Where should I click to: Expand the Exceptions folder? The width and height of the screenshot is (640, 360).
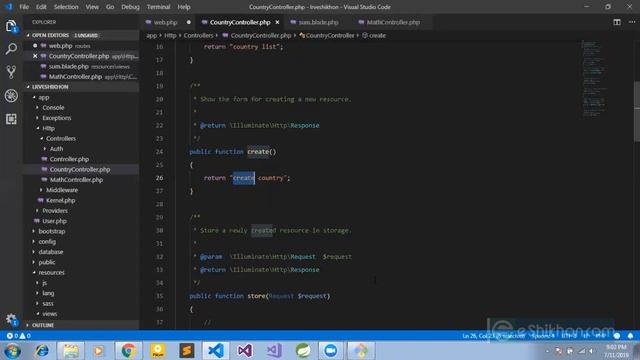click(x=56, y=118)
